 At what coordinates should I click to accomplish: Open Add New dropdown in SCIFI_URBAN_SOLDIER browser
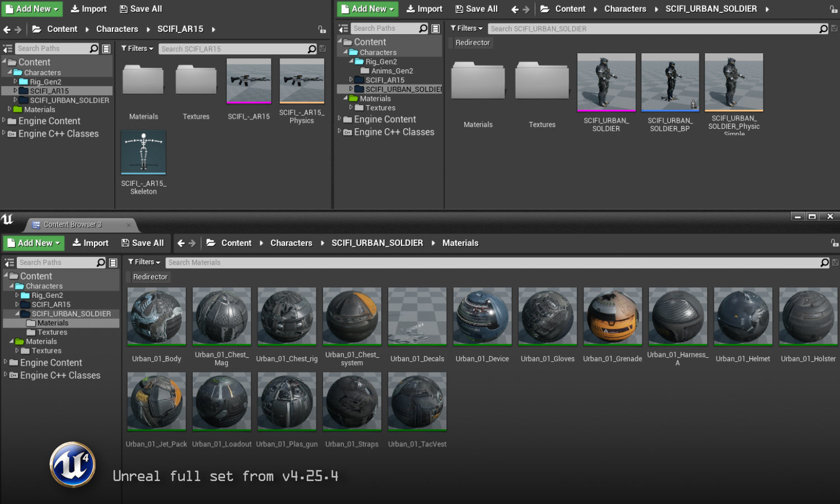coord(368,9)
